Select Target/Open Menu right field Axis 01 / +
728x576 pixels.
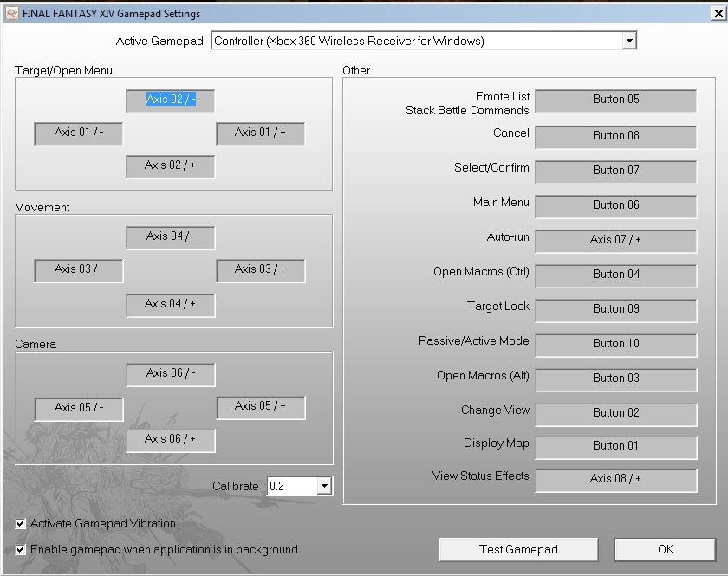pos(261,133)
